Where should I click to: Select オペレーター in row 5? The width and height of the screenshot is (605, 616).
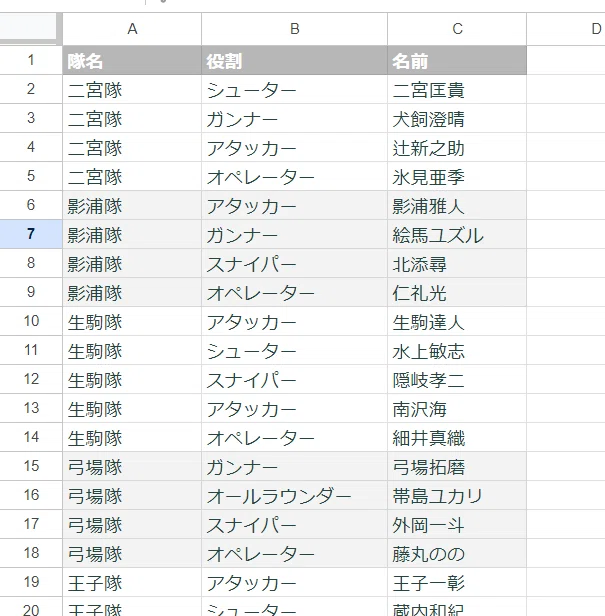[x=294, y=176]
